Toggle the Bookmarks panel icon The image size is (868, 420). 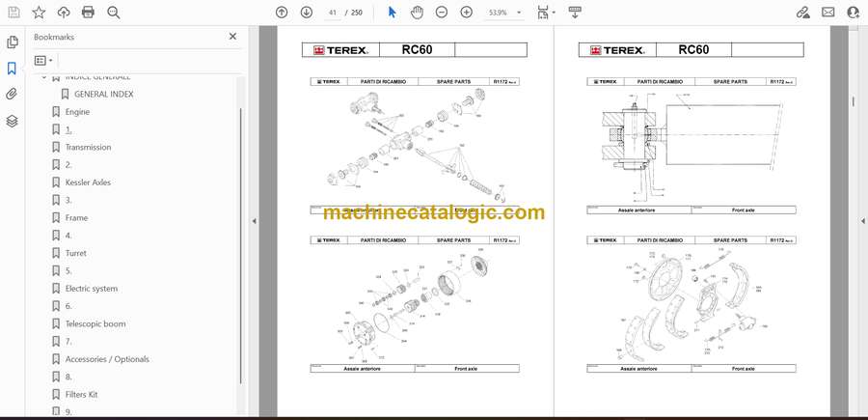click(12, 69)
